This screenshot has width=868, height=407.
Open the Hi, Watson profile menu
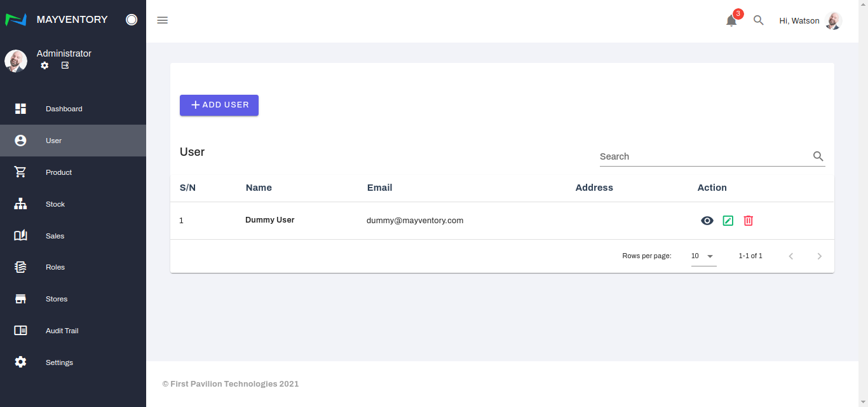click(810, 21)
